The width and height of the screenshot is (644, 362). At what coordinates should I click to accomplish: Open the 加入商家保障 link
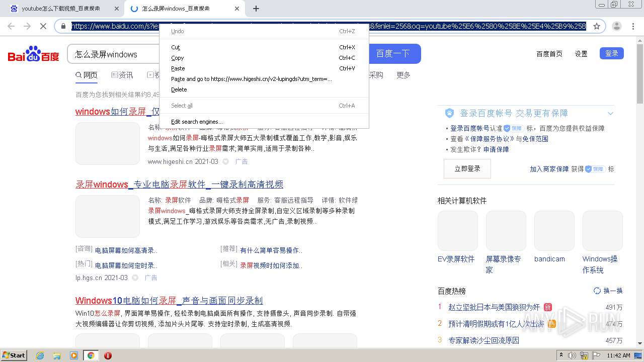(549, 169)
